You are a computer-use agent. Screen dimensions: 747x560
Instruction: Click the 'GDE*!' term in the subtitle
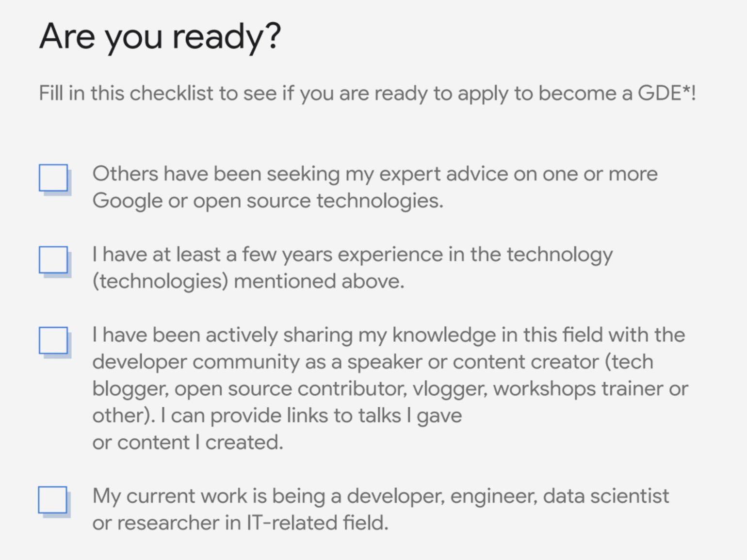tap(666, 93)
